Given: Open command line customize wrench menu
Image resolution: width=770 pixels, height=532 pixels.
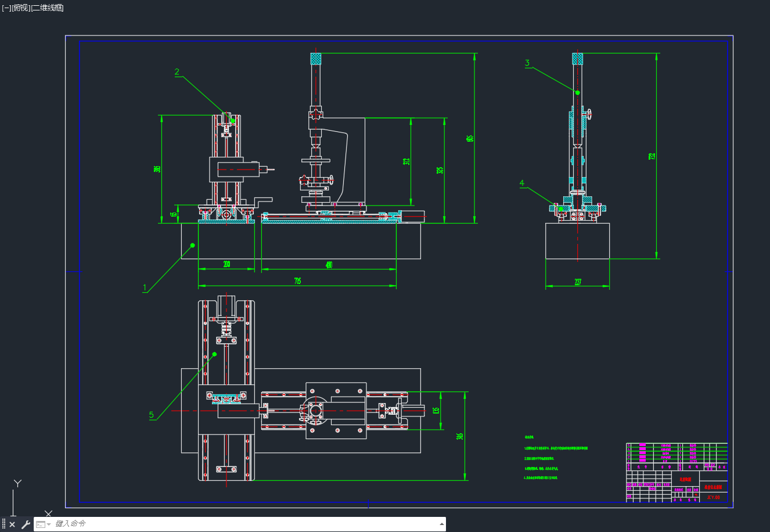Looking at the screenshot, I should (x=26, y=524).
